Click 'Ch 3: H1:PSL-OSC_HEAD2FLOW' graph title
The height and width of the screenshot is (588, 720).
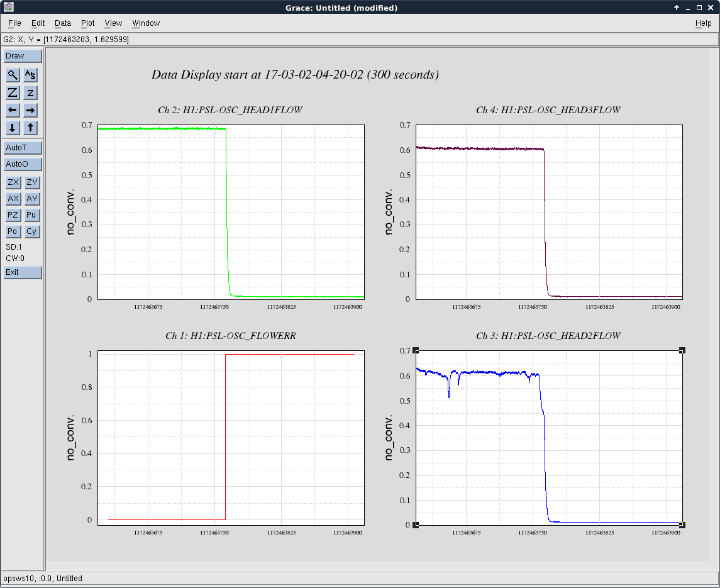point(548,336)
